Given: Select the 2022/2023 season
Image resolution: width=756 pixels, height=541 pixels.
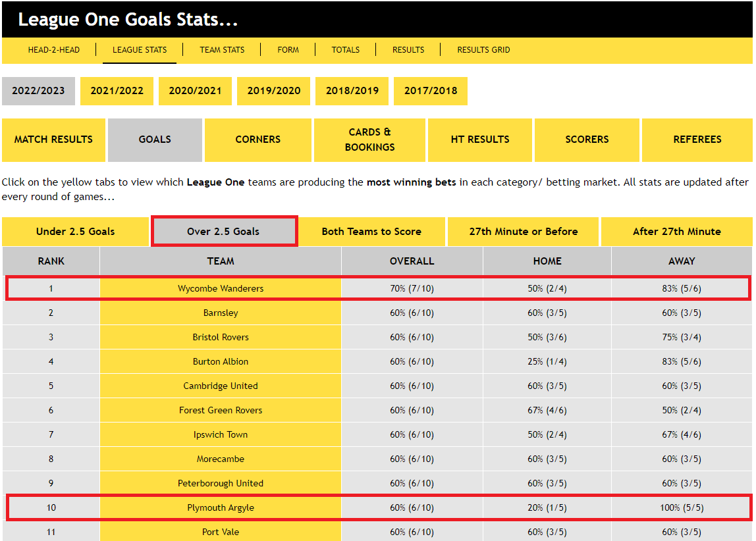Looking at the screenshot, I should (39, 91).
